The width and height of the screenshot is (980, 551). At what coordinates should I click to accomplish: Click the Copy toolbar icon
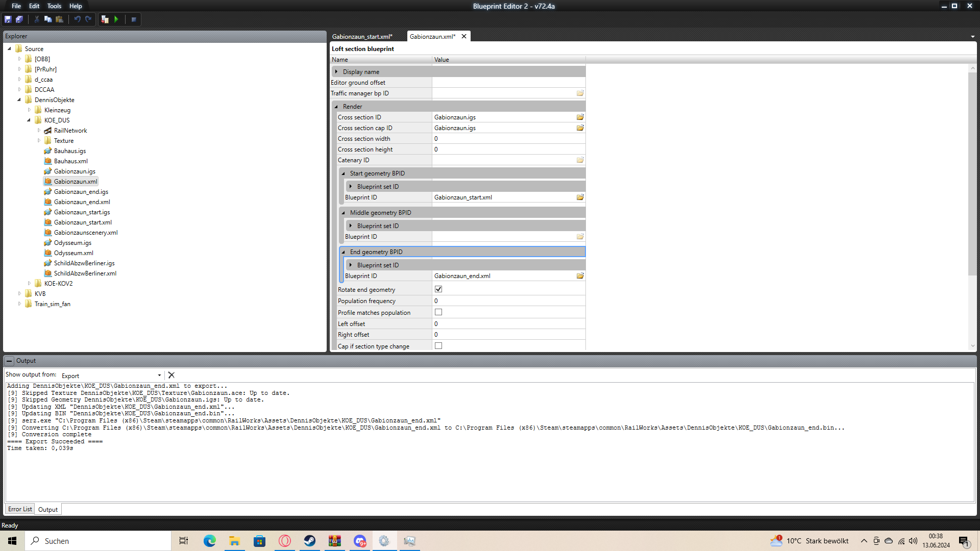point(48,19)
